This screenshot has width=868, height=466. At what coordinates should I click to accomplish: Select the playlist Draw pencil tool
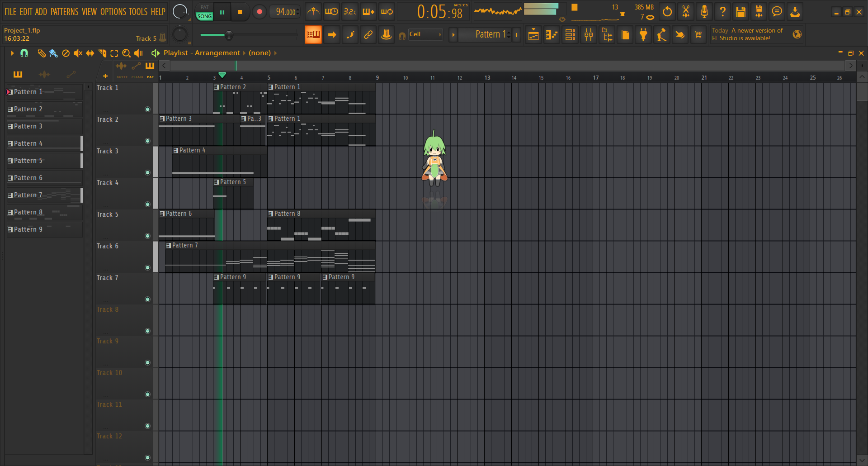click(x=41, y=53)
